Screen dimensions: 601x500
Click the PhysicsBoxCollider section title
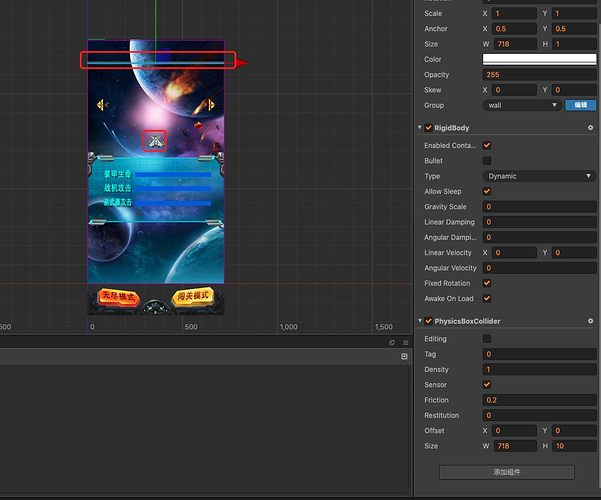click(x=467, y=321)
